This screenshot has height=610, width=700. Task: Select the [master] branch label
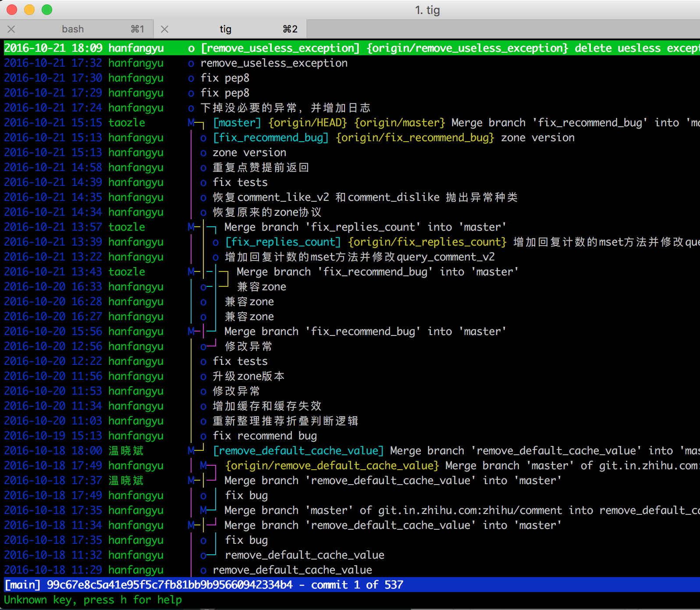tap(237, 123)
